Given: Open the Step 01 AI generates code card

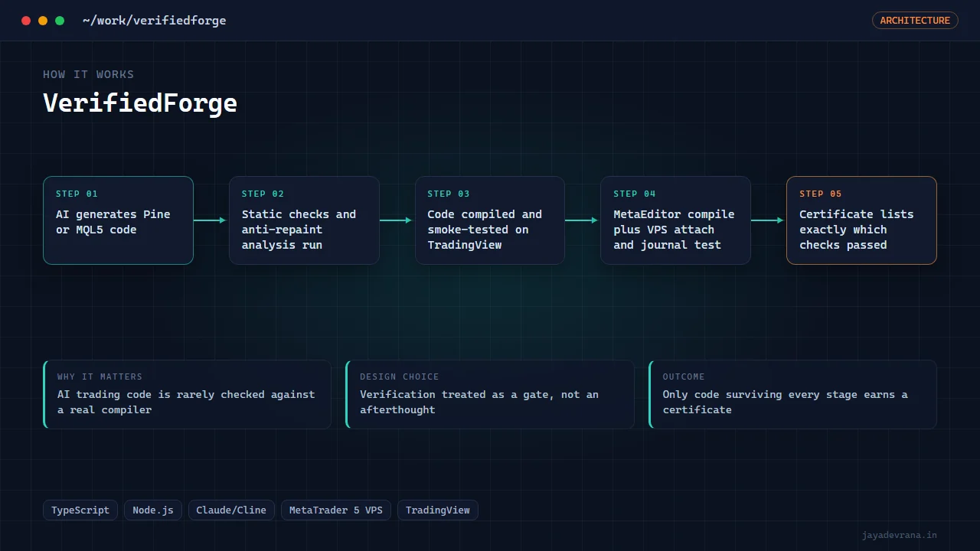Looking at the screenshot, I should pos(118,220).
